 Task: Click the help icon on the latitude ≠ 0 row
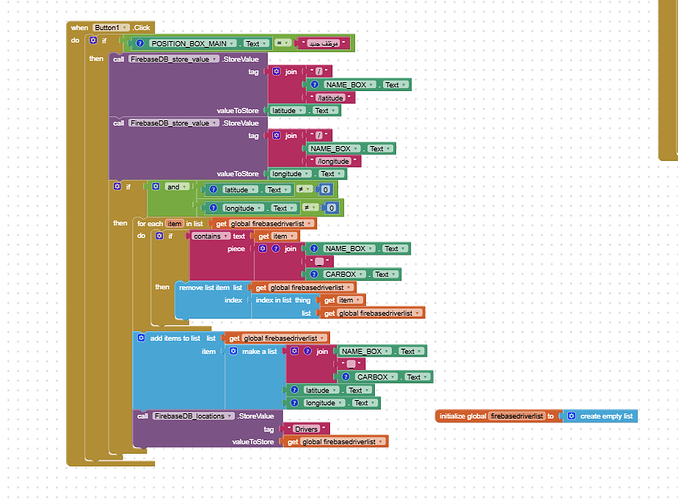click(212, 189)
